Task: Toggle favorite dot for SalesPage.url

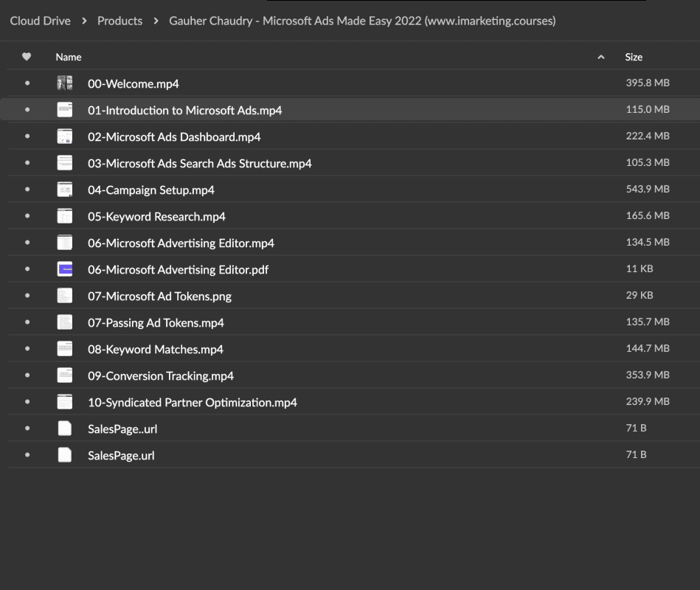Action: 27,455
